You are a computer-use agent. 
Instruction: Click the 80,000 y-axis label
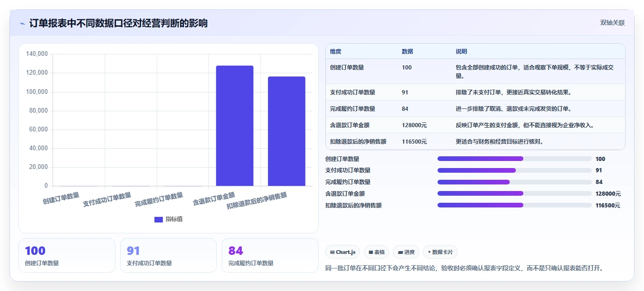tap(38, 111)
